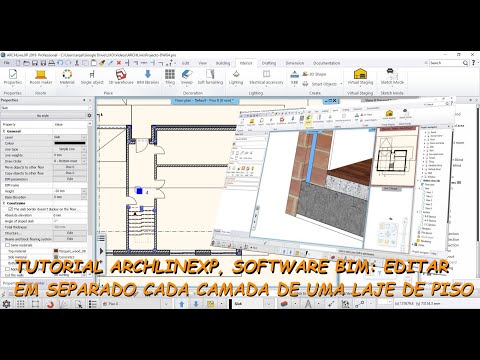This screenshot has width=480, height=360.
Task: Click the black Colour swatch
Action: [70, 143]
